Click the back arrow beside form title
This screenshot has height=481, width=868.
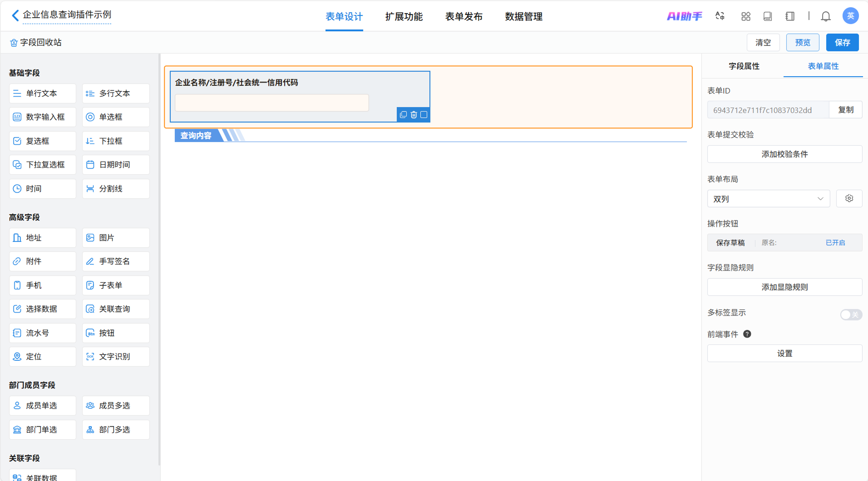point(15,15)
